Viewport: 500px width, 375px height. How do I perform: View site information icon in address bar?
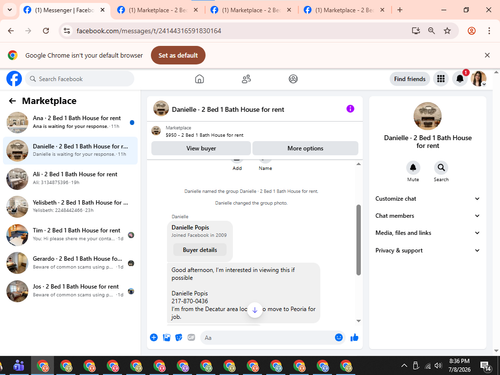point(67,31)
